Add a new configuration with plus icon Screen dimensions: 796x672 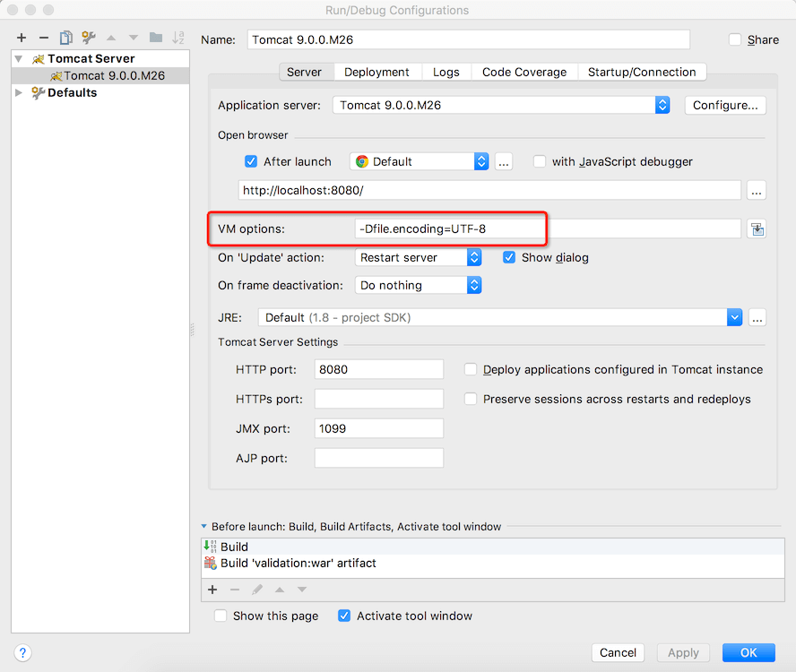coord(22,38)
